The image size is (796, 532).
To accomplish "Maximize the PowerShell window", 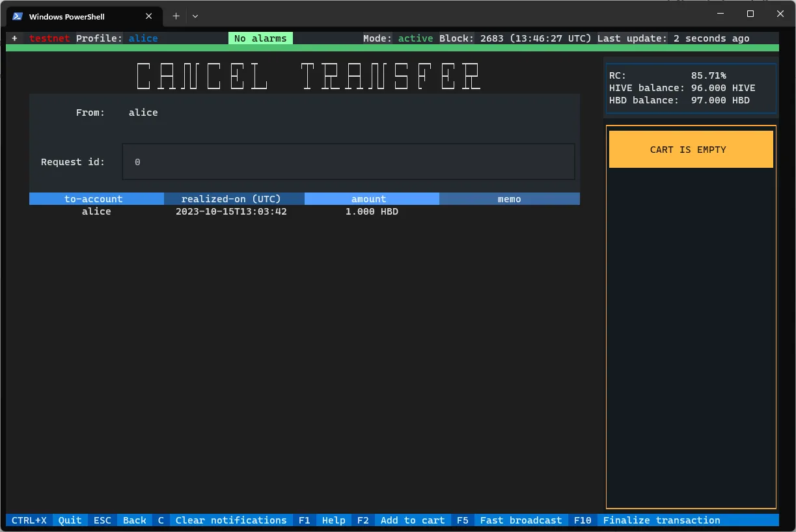I will point(750,14).
